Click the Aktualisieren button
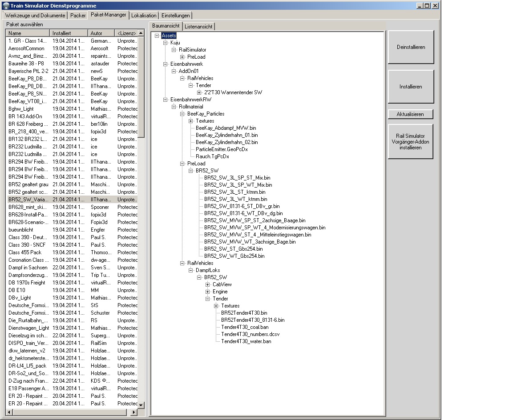The image size is (513, 420). coord(410,114)
